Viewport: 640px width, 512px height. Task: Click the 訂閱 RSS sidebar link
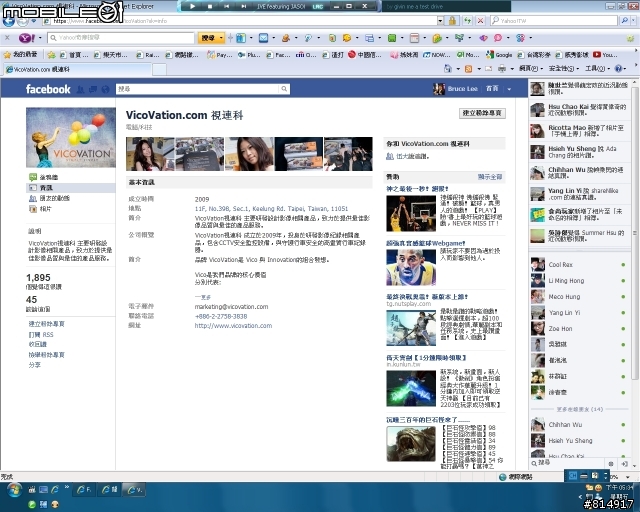pos(41,334)
